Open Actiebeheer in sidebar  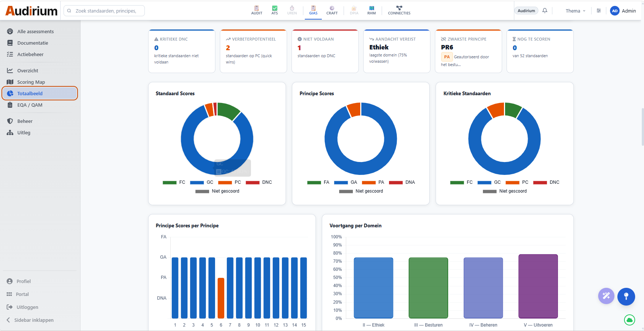40,54
